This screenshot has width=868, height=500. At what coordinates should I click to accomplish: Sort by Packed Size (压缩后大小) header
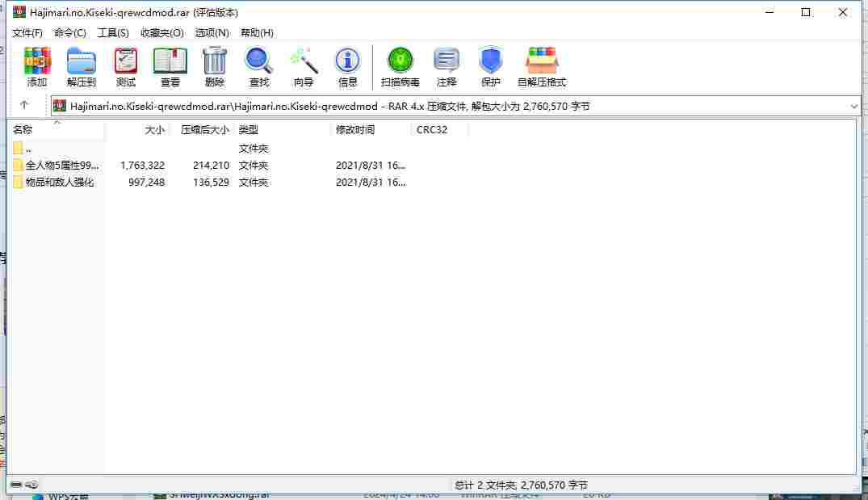click(202, 129)
